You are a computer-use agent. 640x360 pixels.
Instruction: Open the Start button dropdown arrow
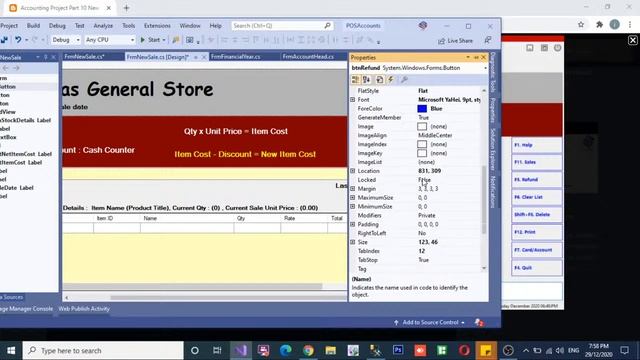click(164, 40)
